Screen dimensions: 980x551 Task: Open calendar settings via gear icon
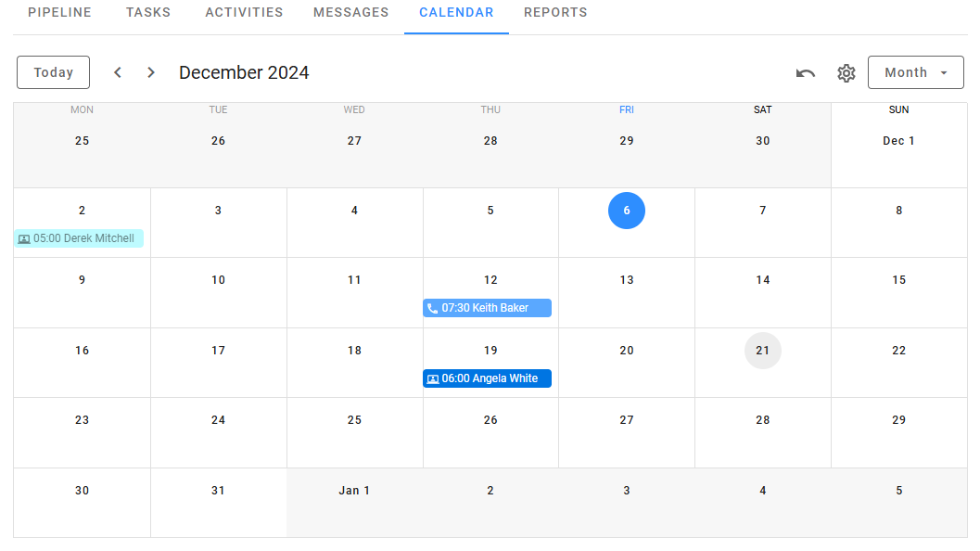coord(846,72)
